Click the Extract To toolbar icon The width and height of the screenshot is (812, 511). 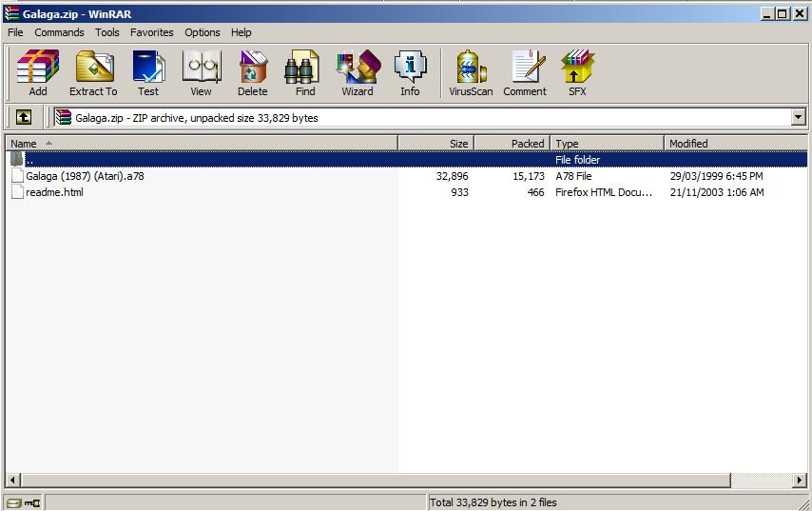coord(94,73)
